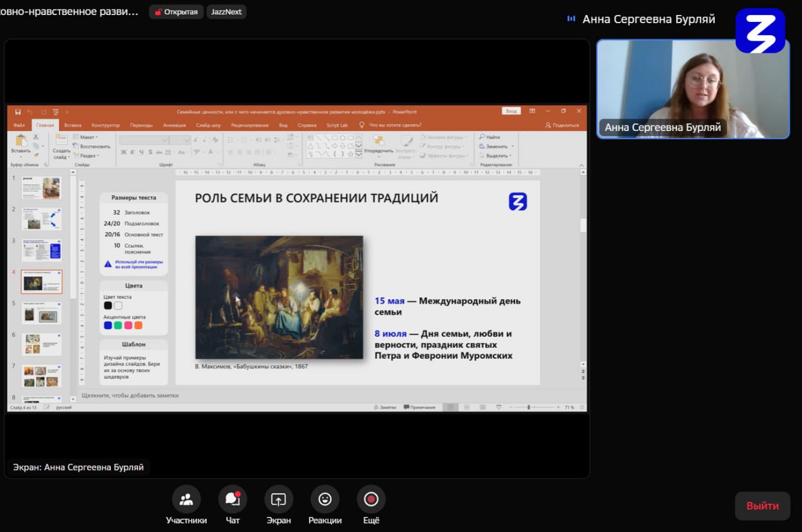802x532 pixels.
Task: Open the Участники participants panel
Action: [186, 499]
